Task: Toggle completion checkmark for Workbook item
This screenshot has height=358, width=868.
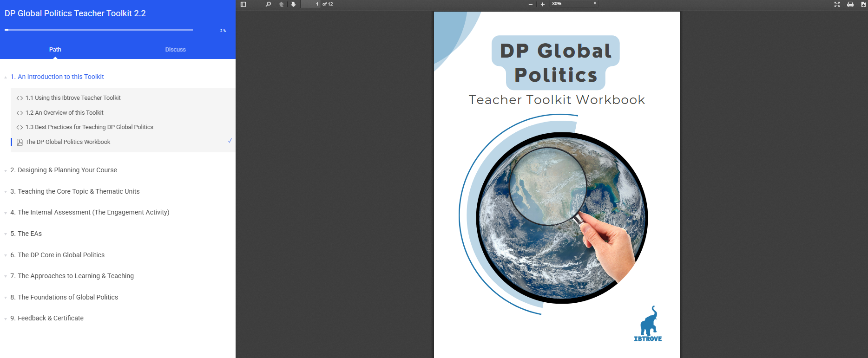Action: pos(230,141)
